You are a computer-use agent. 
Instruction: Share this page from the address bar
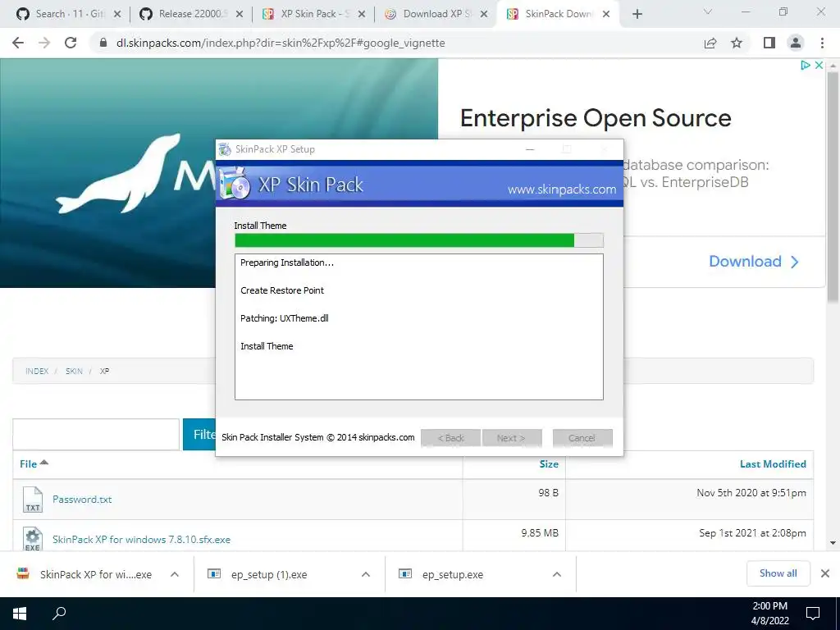click(710, 43)
